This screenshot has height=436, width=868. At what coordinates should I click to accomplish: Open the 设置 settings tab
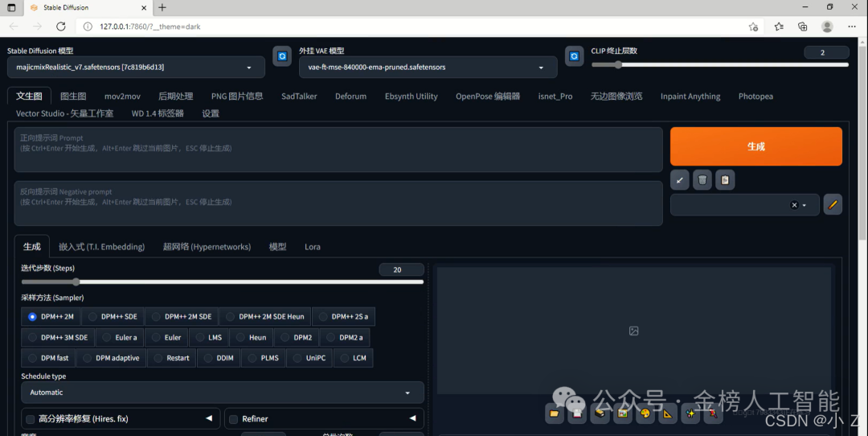tap(211, 113)
